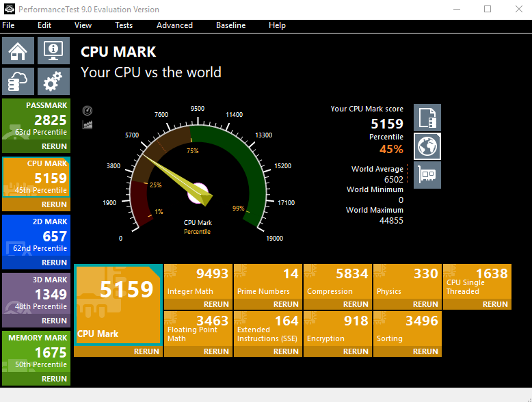Rerun the Compression test

tap(338, 304)
